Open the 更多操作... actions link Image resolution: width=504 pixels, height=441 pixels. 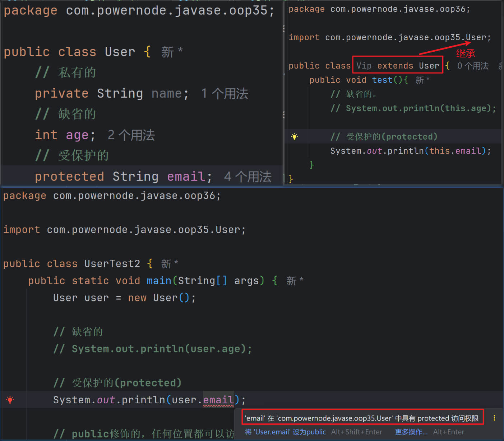pyautogui.click(x=411, y=432)
